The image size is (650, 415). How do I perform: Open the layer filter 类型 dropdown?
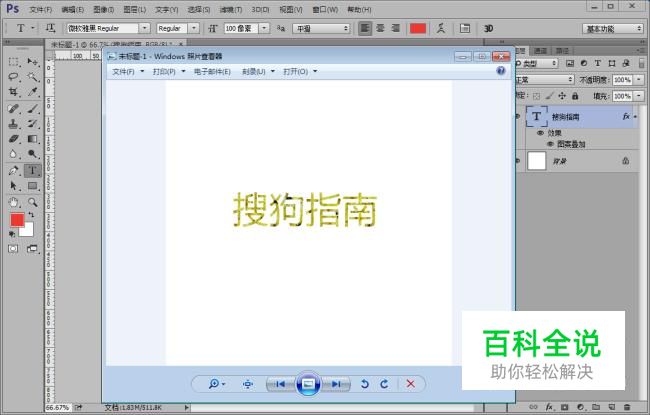[536, 63]
